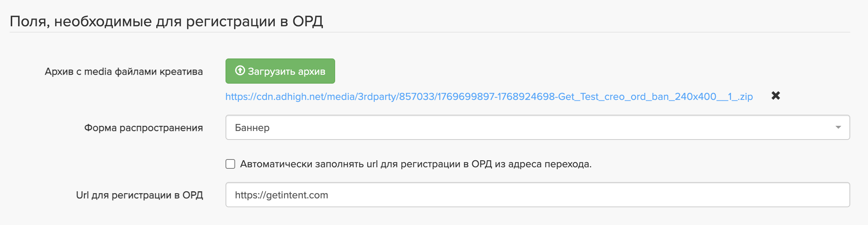868x225 pixels.
Task: Focus the "Url для регистрации в ОРД" input
Action: [x=537, y=195]
